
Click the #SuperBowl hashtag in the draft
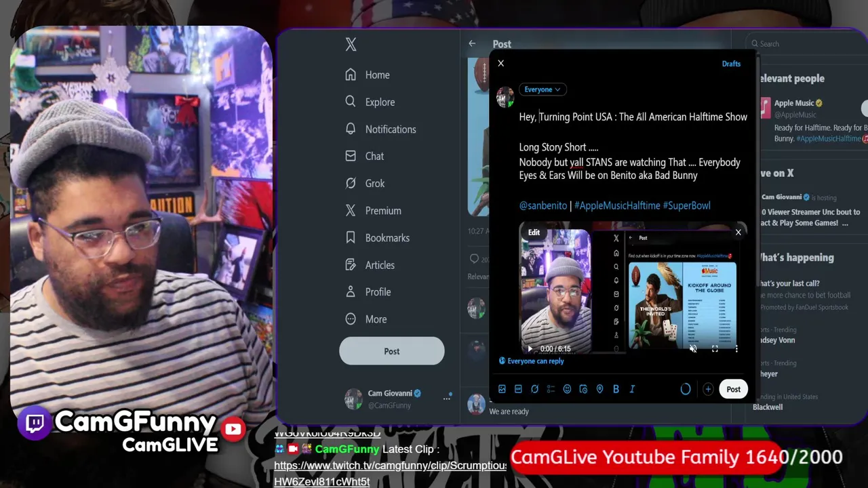pyautogui.click(x=686, y=205)
